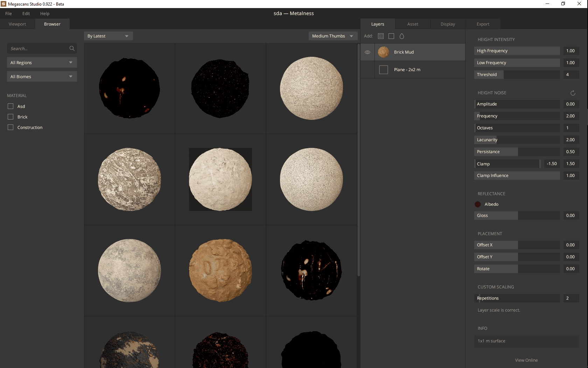Check the Brick material filter

[x=10, y=117]
